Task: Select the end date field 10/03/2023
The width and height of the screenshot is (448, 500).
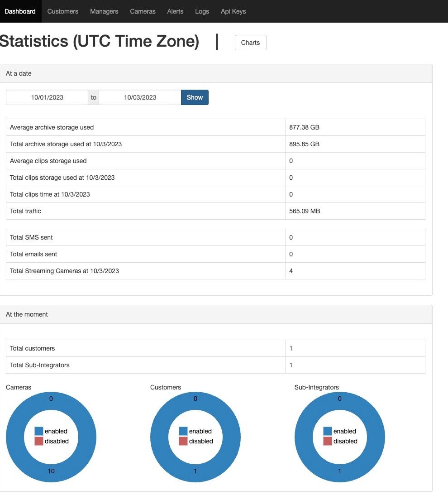Action: tap(140, 97)
